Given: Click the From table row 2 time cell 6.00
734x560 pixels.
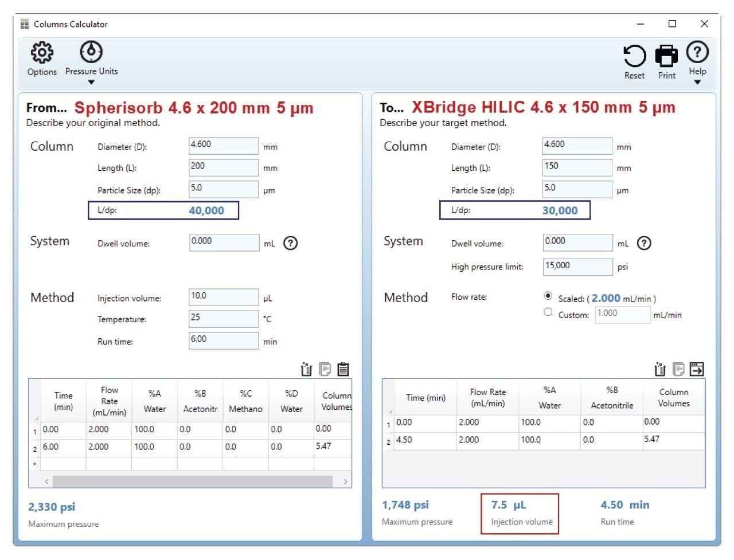Looking at the screenshot, I should point(63,447).
